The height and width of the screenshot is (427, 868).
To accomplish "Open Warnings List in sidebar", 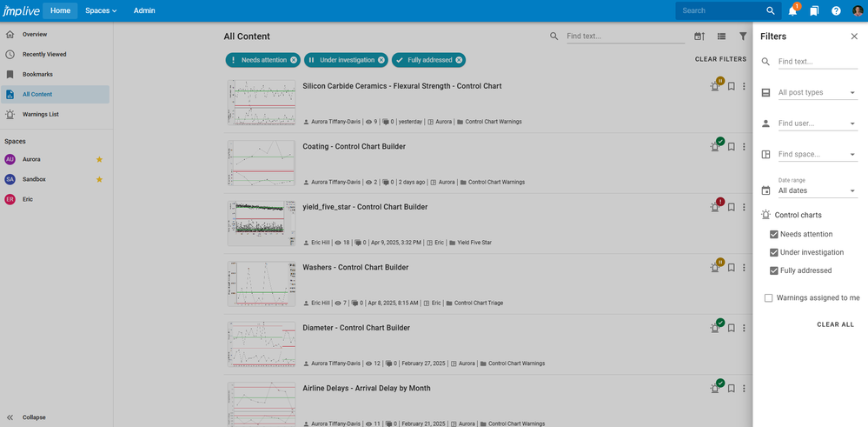I will (56, 114).
